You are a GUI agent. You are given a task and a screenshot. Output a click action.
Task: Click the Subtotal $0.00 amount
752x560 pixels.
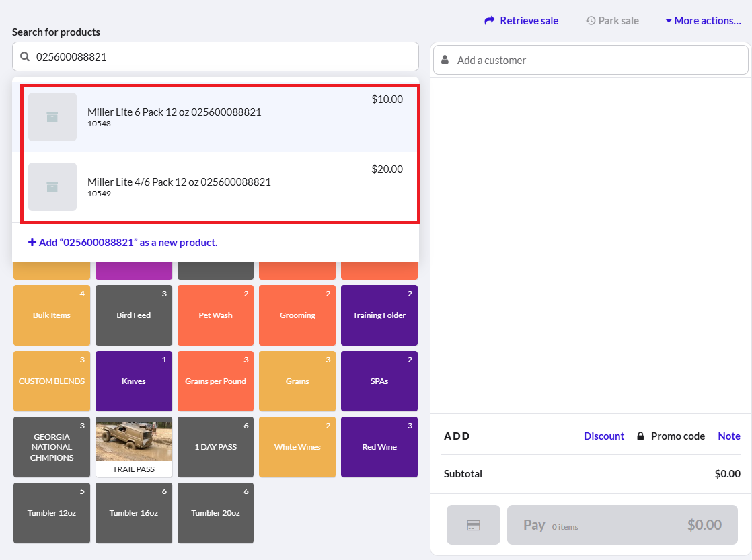tap(728, 474)
